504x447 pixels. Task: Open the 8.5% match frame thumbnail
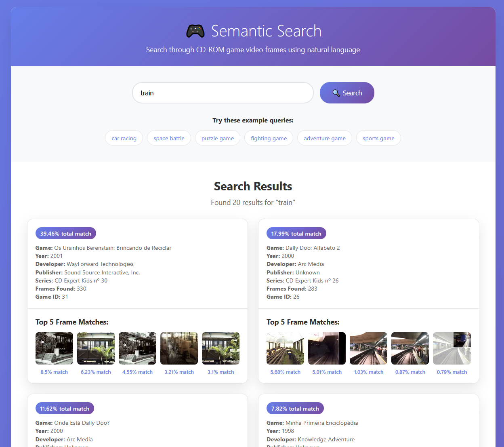click(x=54, y=348)
